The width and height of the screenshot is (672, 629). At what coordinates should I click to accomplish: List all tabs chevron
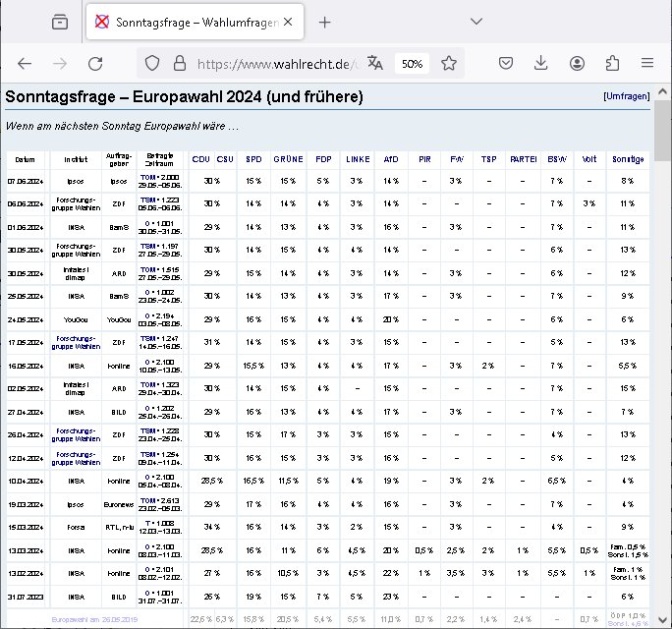(x=476, y=22)
